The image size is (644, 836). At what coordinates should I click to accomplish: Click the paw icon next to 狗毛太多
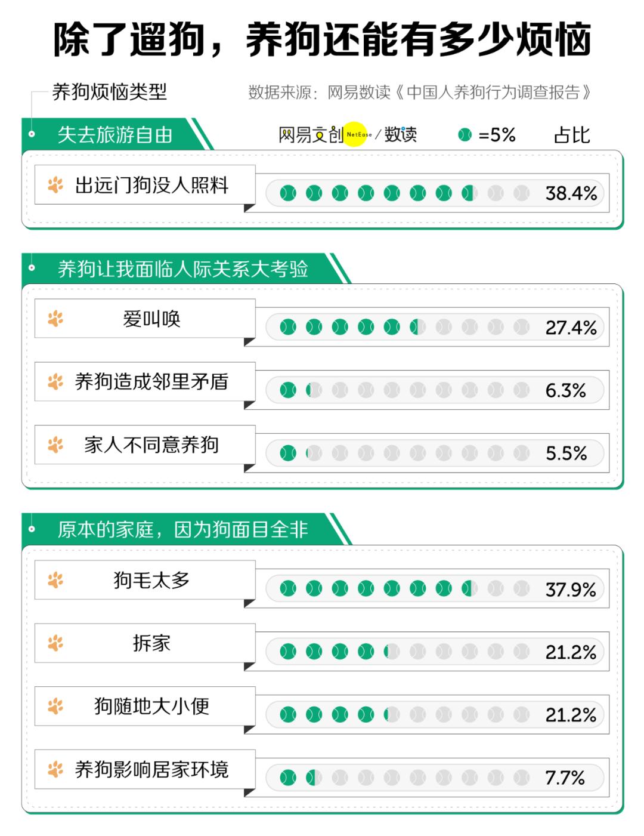[x=55, y=579]
